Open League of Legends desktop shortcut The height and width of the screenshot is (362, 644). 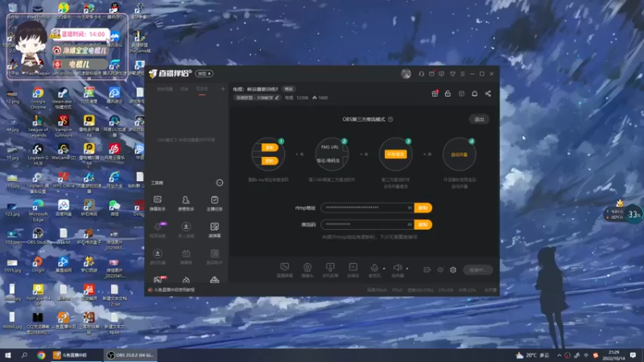point(38,127)
